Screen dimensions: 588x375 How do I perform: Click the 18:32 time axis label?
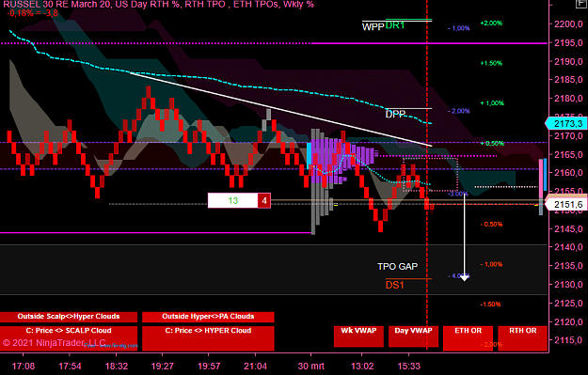click(x=117, y=366)
